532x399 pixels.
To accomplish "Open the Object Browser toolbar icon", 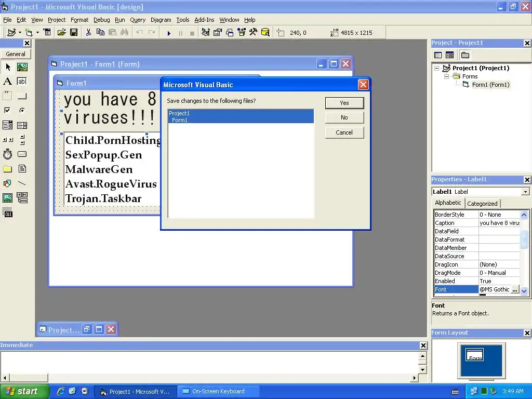I will 242,33.
